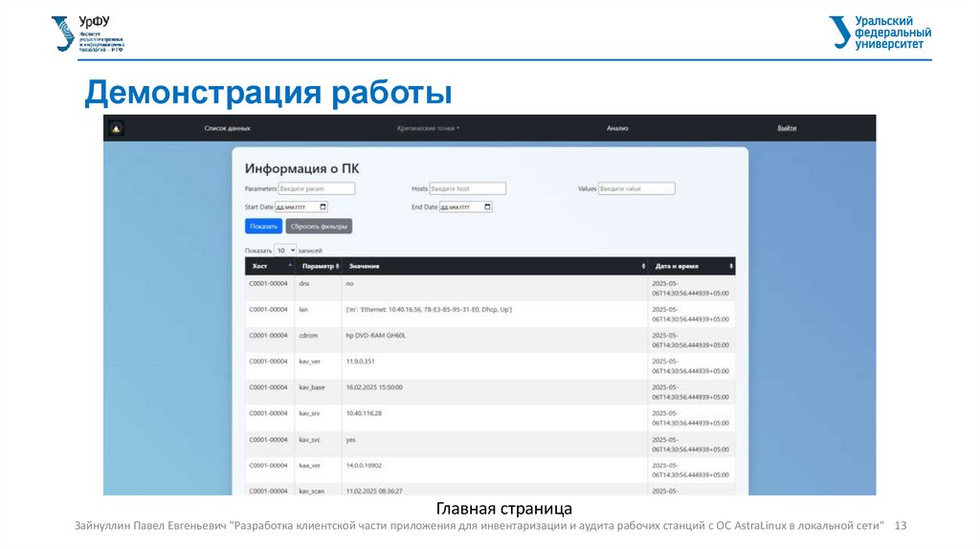Click the Информация о ПК heading
The width and height of the screenshot is (980, 549).
pos(301,168)
